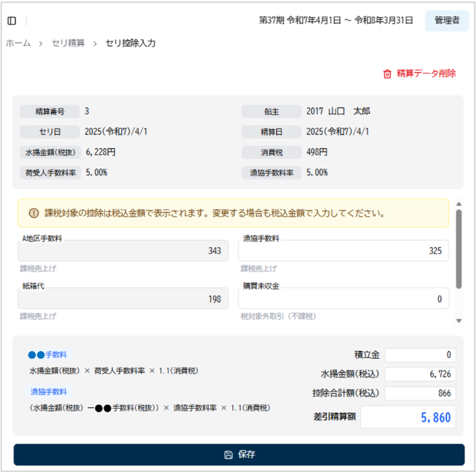
Task: Click the 漁協手数料 input field
Action: [x=343, y=251]
